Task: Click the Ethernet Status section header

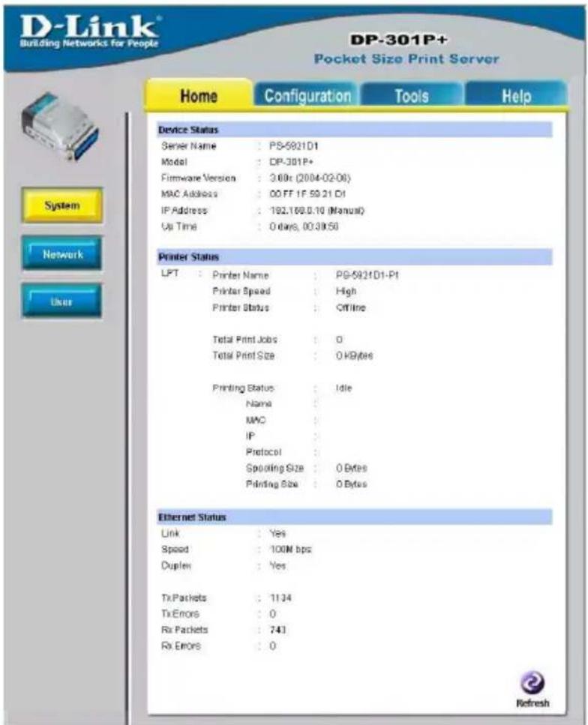Action: pos(354,517)
